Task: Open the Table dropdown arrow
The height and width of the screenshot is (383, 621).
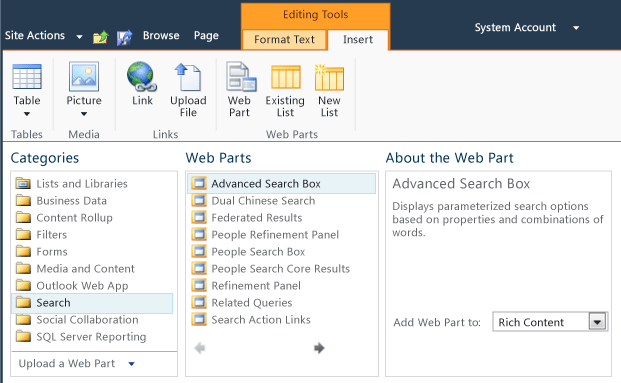Action: [27, 114]
